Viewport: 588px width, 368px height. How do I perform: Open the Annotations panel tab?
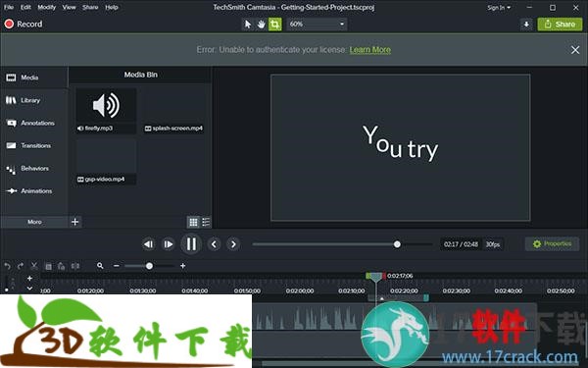[x=30, y=123]
